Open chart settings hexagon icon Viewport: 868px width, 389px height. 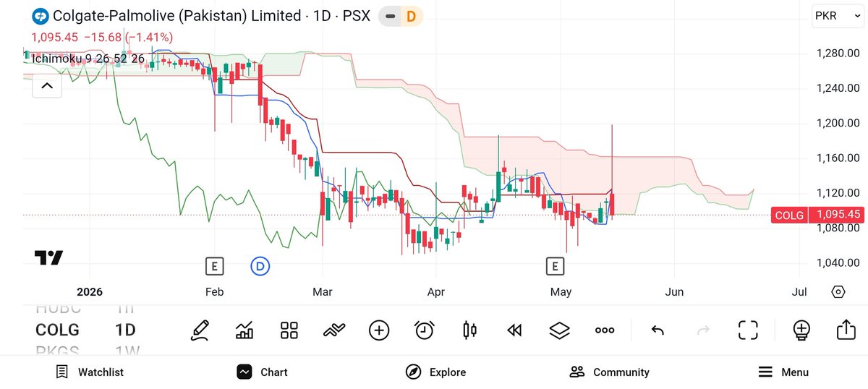click(x=838, y=292)
